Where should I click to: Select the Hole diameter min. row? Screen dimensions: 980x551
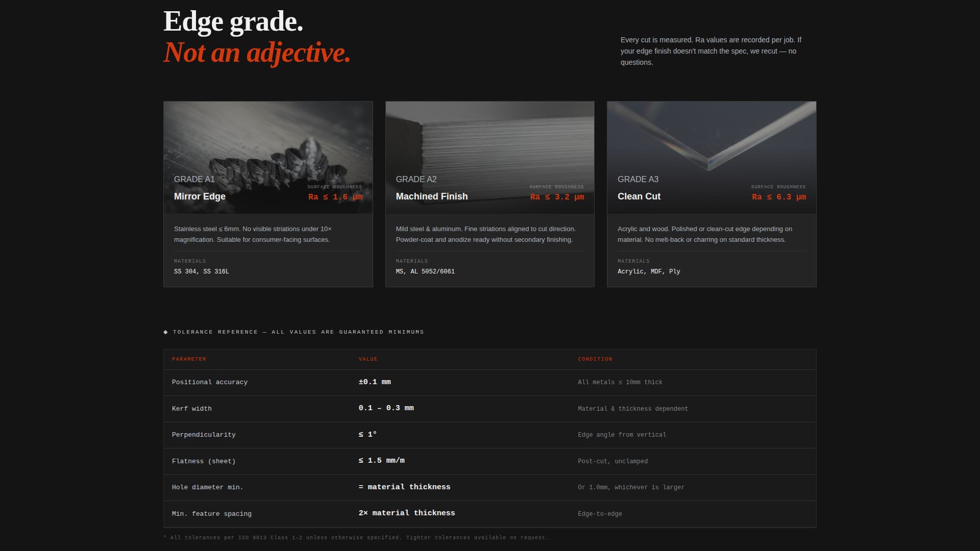pyautogui.click(x=489, y=487)
